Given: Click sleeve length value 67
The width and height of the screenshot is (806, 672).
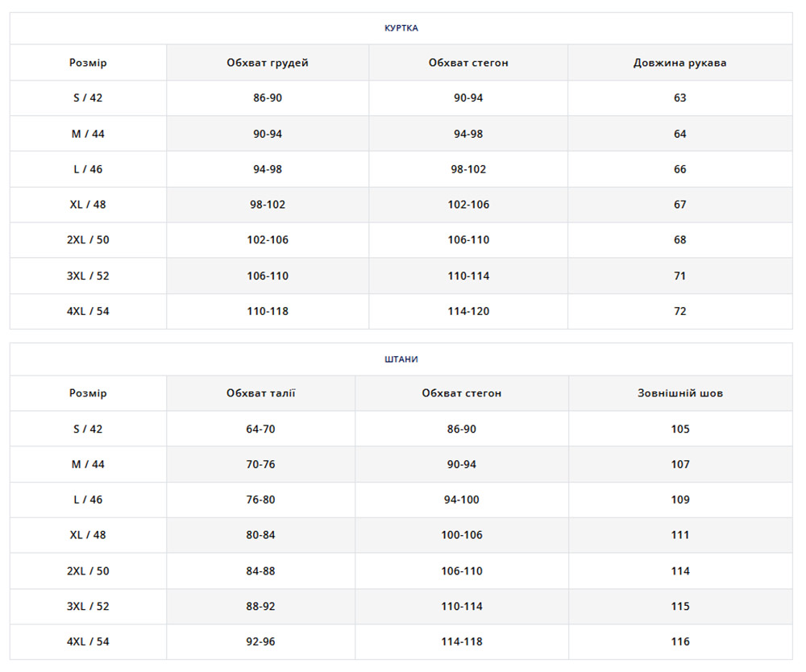Looking at the screenshot, I should [x=679, y=205].
